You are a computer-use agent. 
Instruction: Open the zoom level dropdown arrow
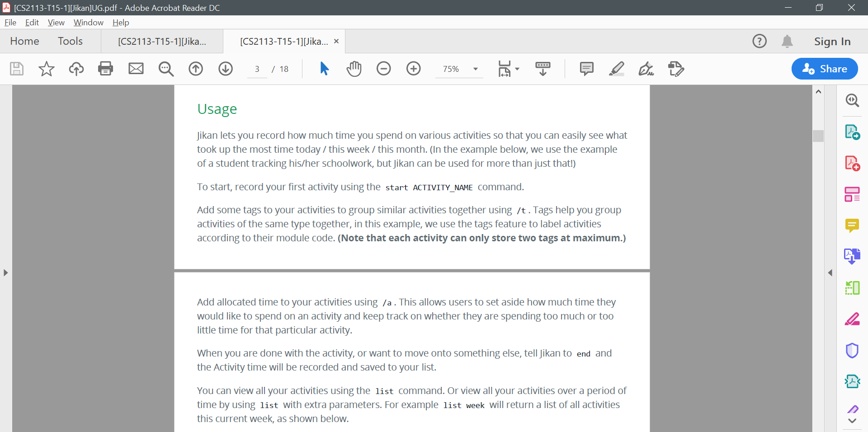[x=476, y=69]
